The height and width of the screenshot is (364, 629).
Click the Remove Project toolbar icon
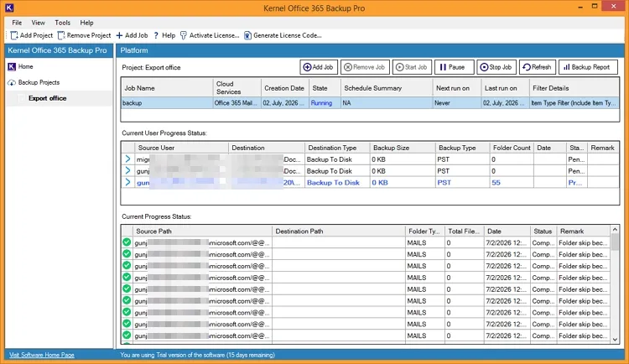(x=61, y=35)
